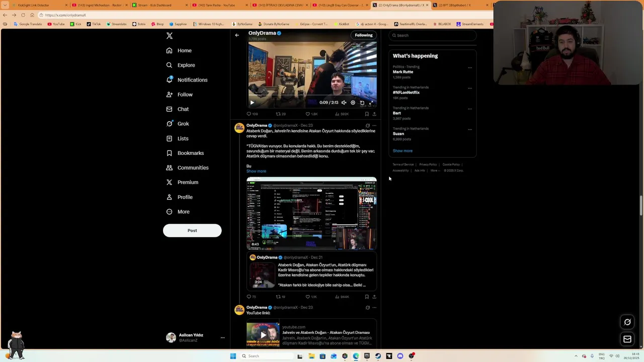Show more trending topics
The width and height of the screenshot is (644, 362).
click(403, 151)
